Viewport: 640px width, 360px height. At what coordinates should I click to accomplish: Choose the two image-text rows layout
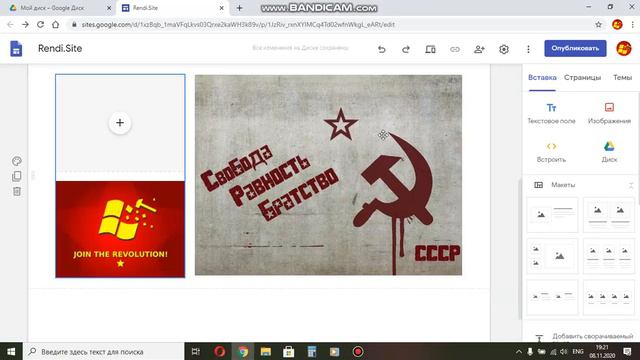[552, 297]
